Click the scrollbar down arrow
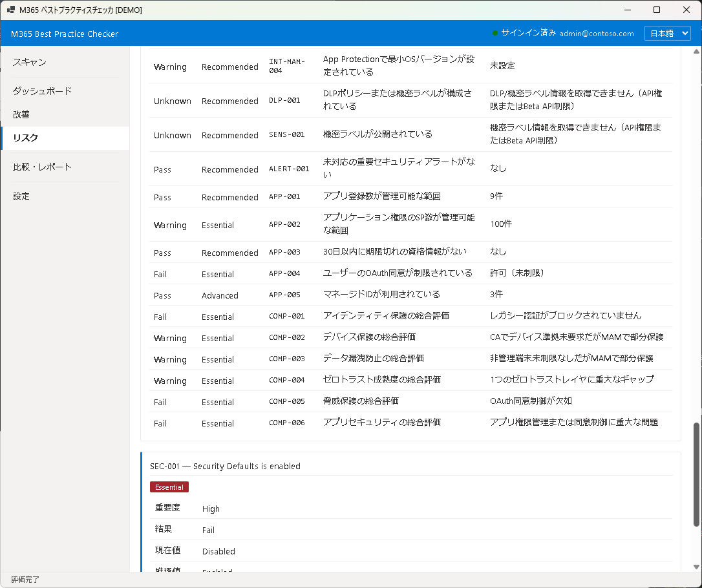Screen dimensions: 702x588 point(696,566)
